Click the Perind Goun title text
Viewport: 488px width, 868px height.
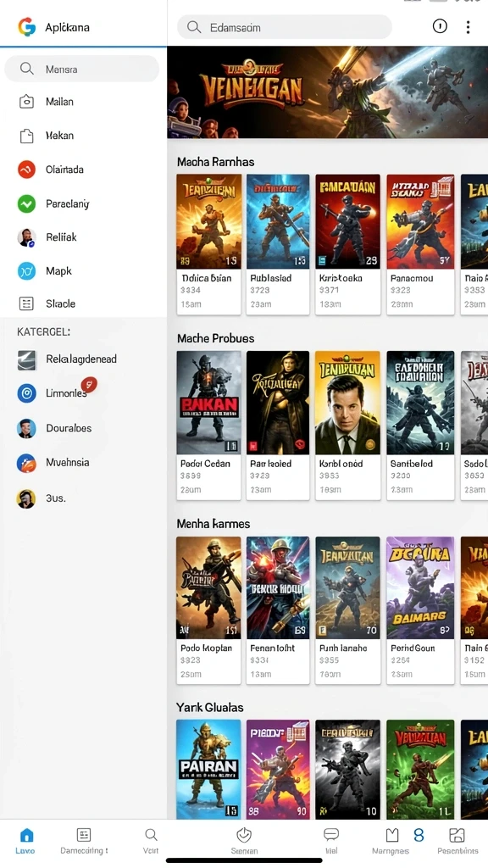coord(413,648)
